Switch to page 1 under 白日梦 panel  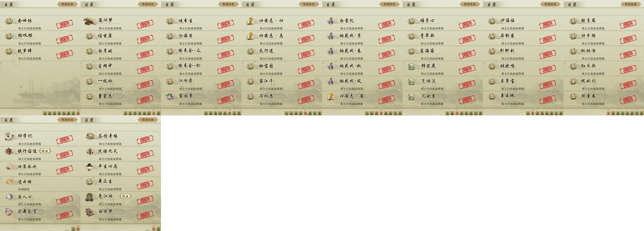154,229
